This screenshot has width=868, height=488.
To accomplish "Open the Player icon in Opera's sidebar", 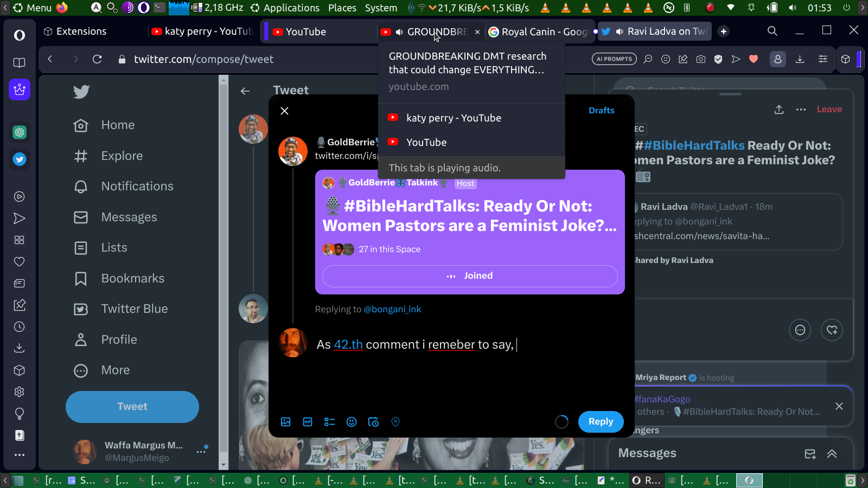I will point(20,197).
